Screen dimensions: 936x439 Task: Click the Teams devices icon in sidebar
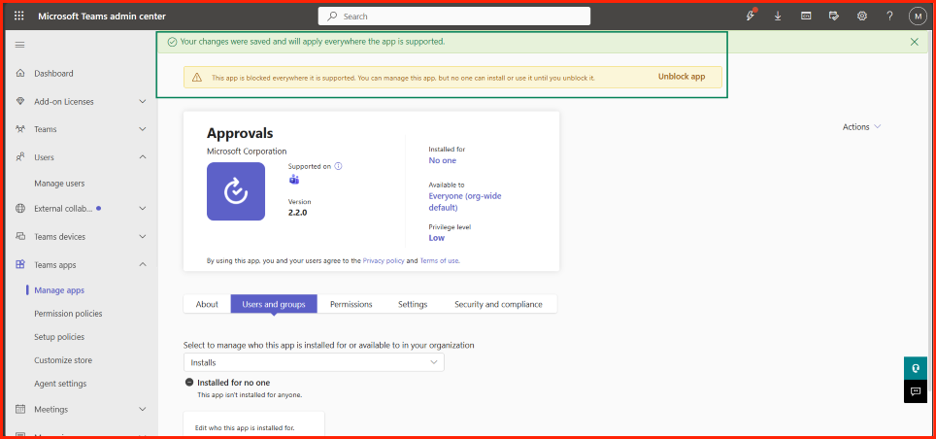point(20,237)
